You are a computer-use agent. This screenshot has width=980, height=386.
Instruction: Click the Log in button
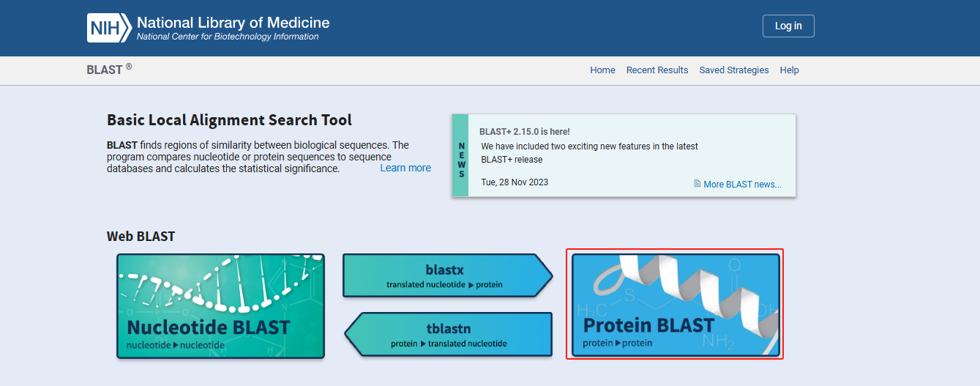click(x=788, y=26)
